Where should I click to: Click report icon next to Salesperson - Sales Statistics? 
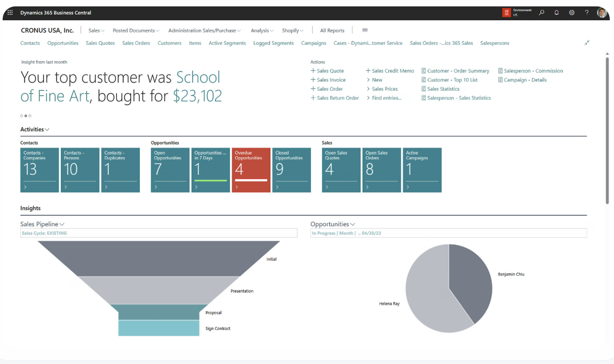click(x=424, y=98)
